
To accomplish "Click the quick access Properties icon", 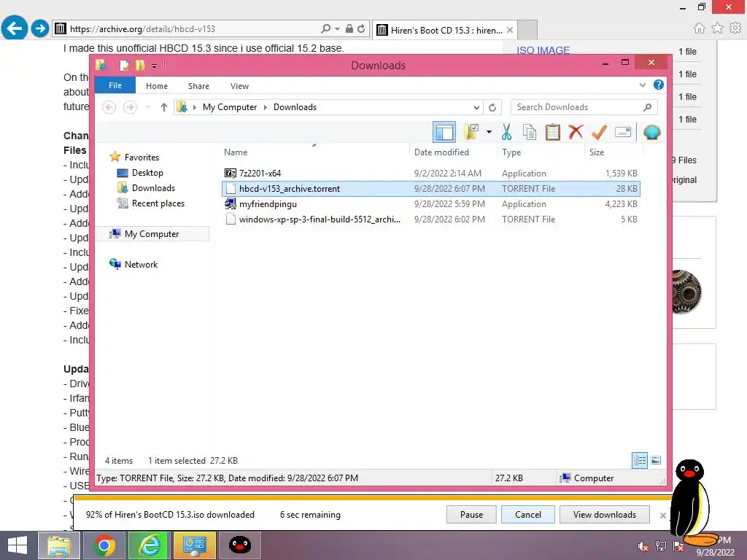I will (x=124, y=65).
